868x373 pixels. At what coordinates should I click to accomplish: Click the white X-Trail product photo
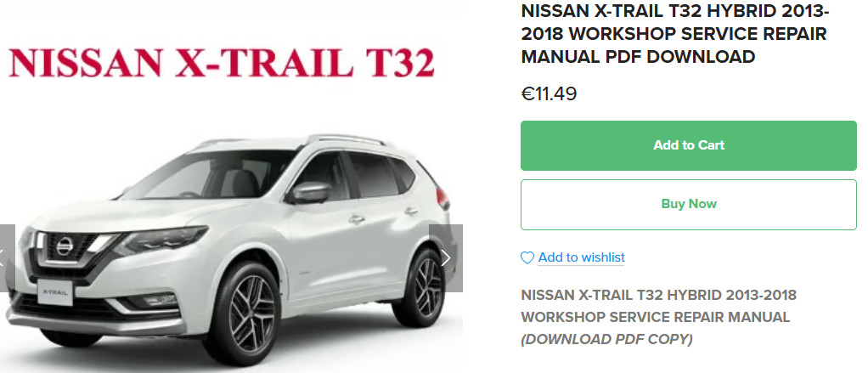tap(231, 249)
